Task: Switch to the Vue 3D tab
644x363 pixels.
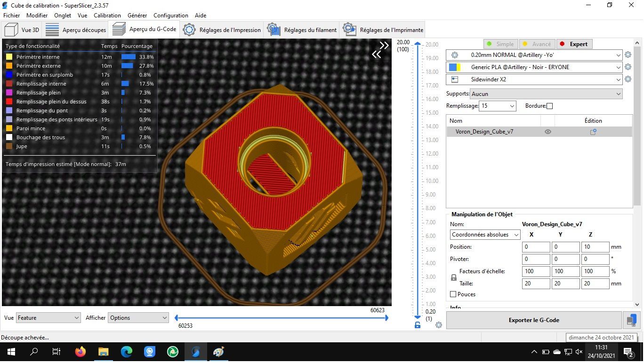Action: click(x=23, y=30)
